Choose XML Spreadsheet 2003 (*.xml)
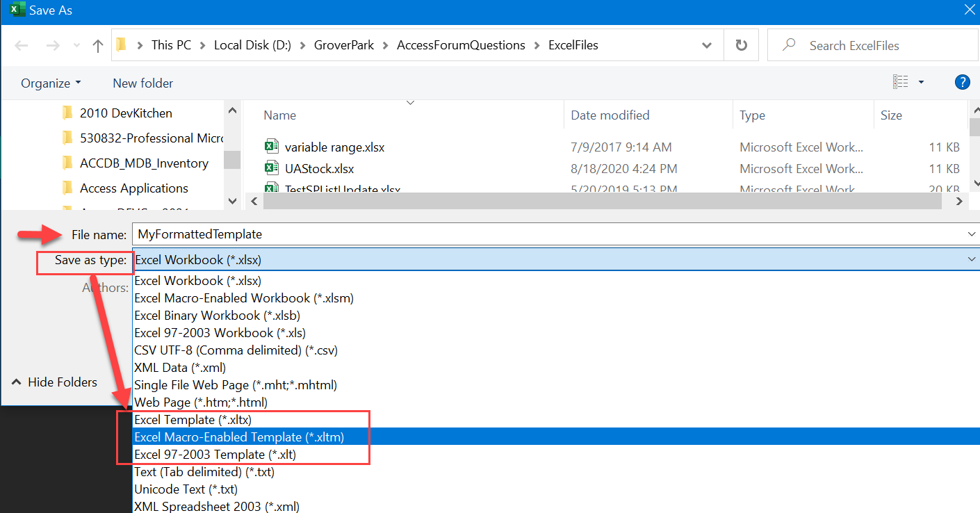The height and width of the screenshot is (513, 980). pyautogui.click(x=556, y=506)
